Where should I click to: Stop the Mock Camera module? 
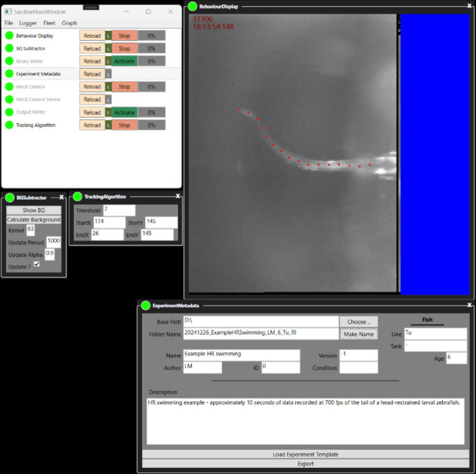(125, 86)
